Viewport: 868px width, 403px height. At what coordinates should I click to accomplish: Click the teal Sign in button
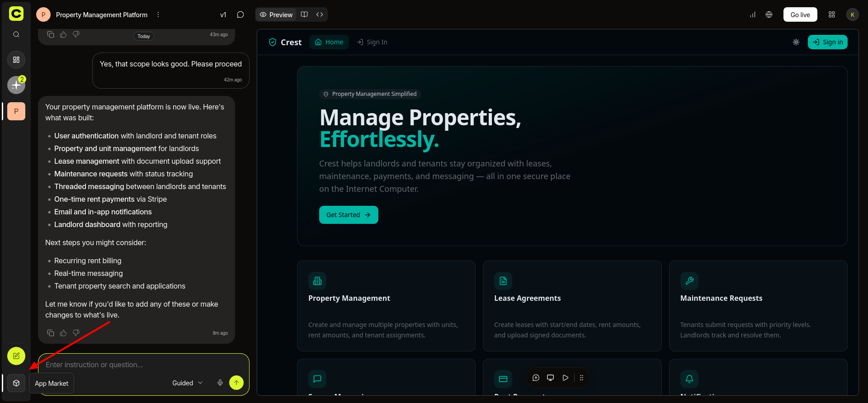tap(828, 42)
